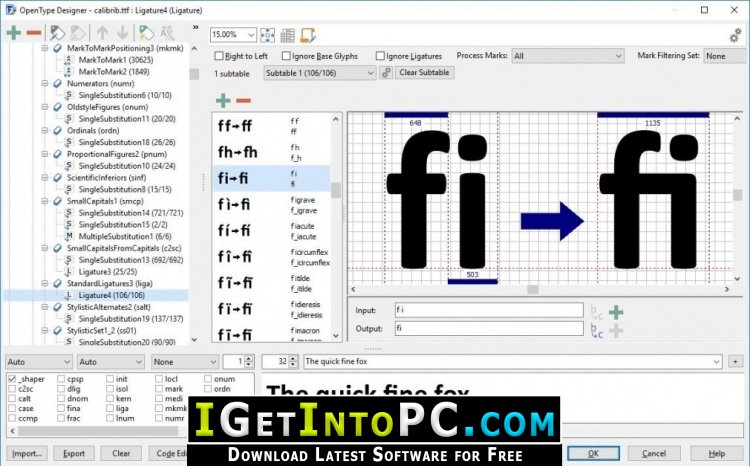This screenshot has width=750, height=466.
Task: Collapse the StandardLigatures3 (liga) tree node
Action: (45, 283)
